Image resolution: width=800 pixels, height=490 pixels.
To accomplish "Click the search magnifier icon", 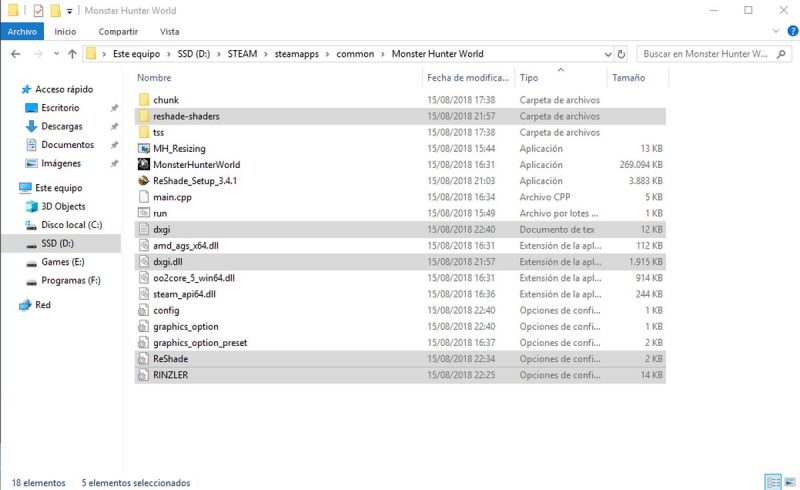I will [x=781, y=54].
